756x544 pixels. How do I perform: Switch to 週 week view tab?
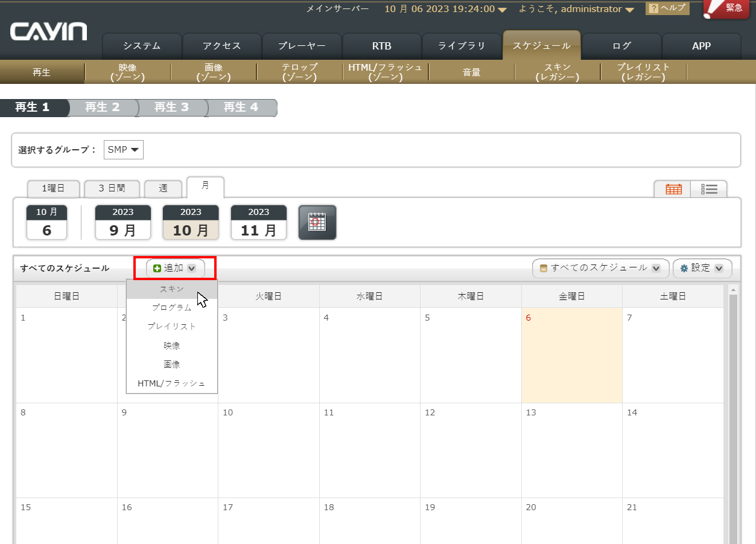[x=163, y=189]
